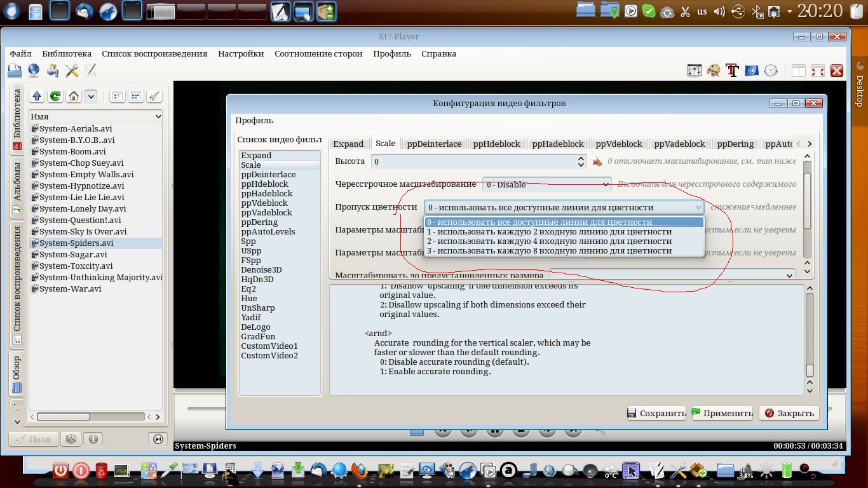The height and width of the screenshot is (488, 868).
Task: Open the Список воспроизведения menu
Action: (154, 54)
